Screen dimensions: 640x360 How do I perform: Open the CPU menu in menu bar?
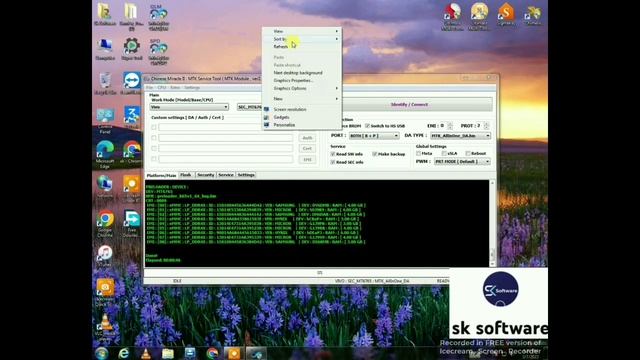tap(162, 87)
